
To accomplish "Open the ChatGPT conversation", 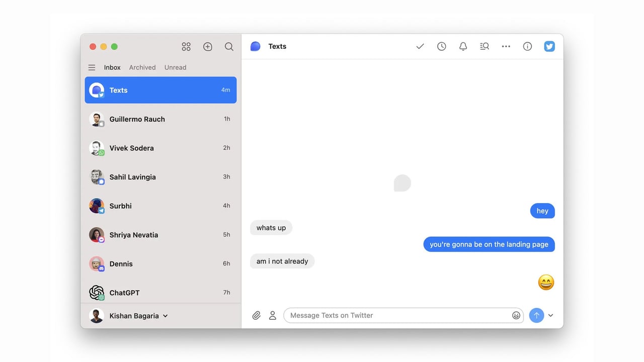I will [160, 292].
